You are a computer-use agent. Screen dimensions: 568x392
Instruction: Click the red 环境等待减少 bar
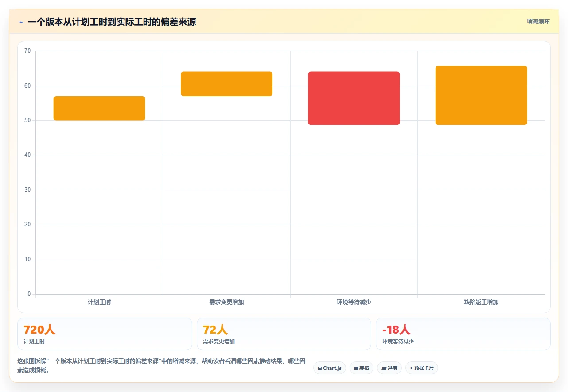coord(354,98)
